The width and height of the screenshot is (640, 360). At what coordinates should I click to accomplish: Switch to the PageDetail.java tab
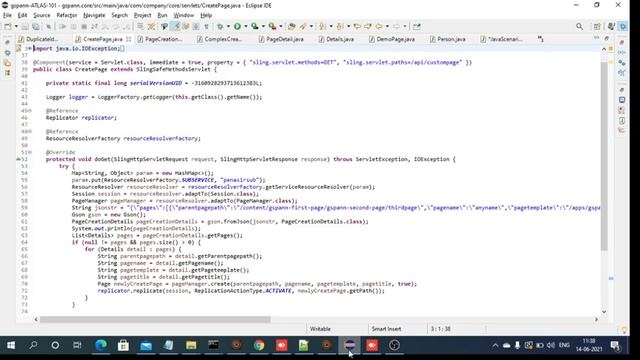click(281, 39)
